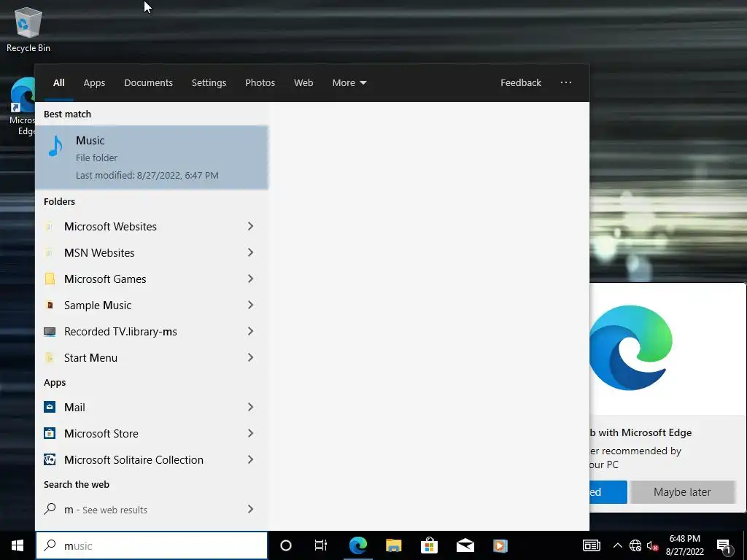Click the web search magnifier icon
Viewport: 747px width, 560px height.
click(x=50, y=509)
